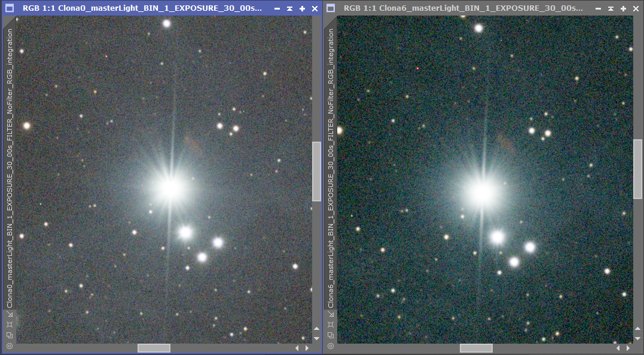Open the window menu icon in Clona6 title bar

(x=331, y=8)
